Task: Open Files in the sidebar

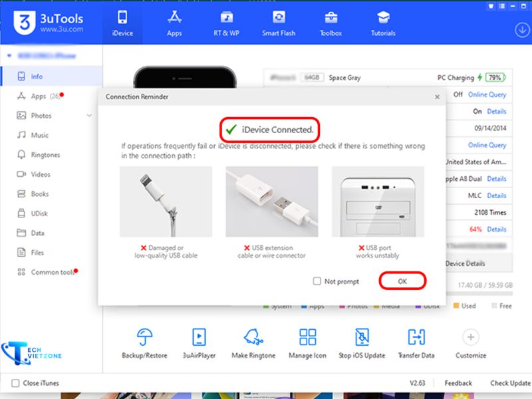Action: point(52,253)
